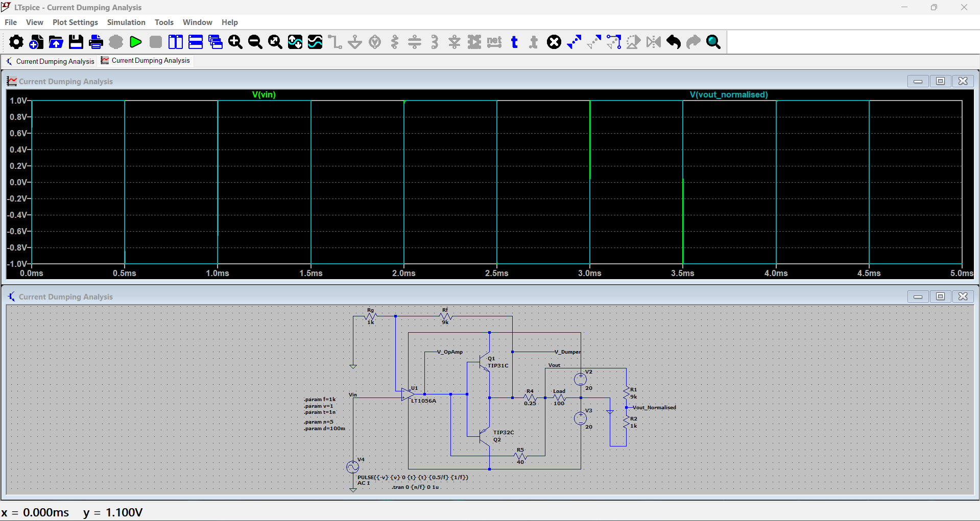This screenshot has height=521, width=980.
Task: Click the zoom out magnifier
Action: (x=255, y=42)
